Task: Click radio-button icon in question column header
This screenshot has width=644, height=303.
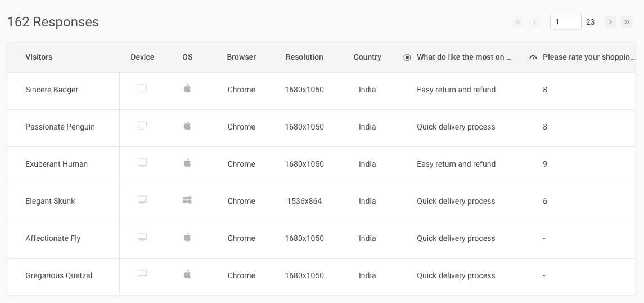Action: pyautogui.click(x=407, y=57)
